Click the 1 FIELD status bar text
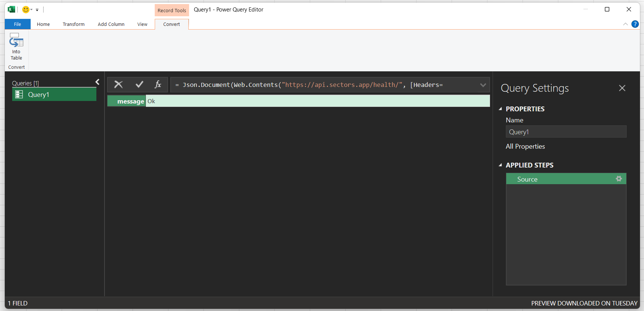The height and width of the screenshot is (311, 644). [18, 303]
